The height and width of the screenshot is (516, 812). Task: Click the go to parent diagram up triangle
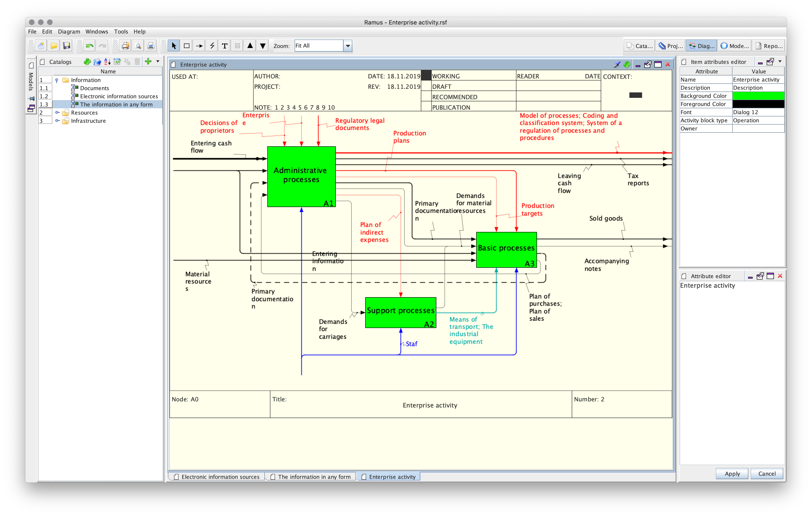(x=250, y=46)
